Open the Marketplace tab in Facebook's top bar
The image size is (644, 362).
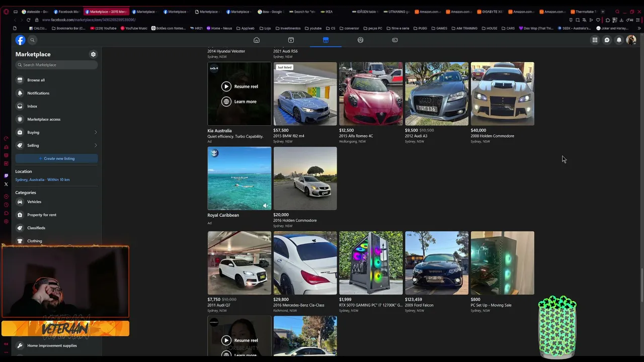(326, 40)
